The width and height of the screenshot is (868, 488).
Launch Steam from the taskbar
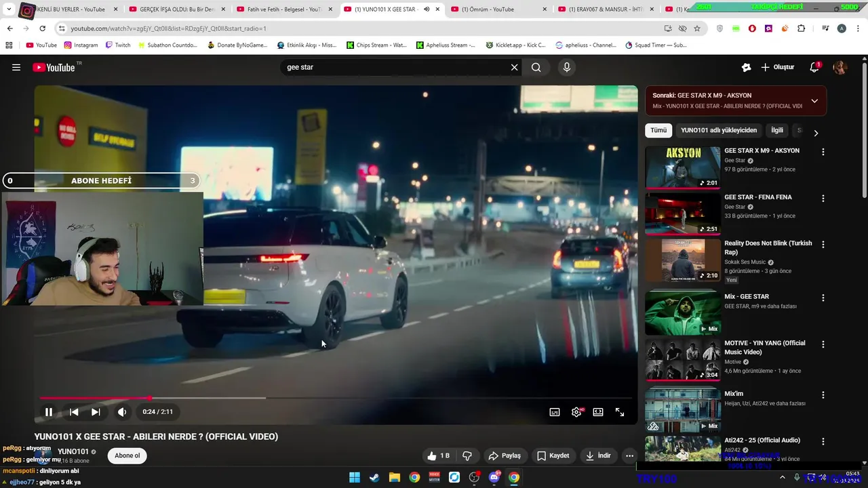point(374,477)
